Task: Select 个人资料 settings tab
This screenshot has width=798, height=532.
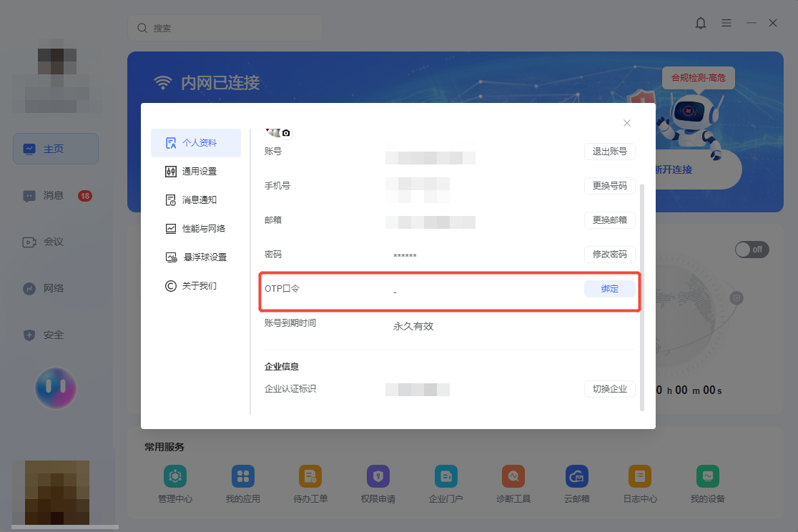Action: (x=196, y=143)
